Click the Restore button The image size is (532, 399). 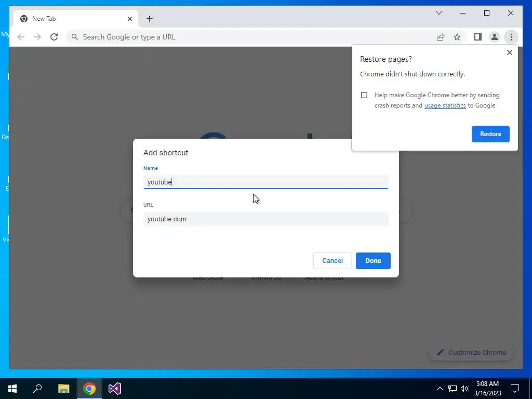490,134
